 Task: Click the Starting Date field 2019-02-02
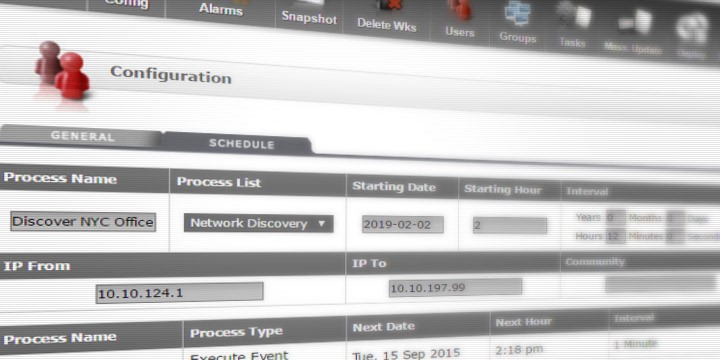(403, 225)
